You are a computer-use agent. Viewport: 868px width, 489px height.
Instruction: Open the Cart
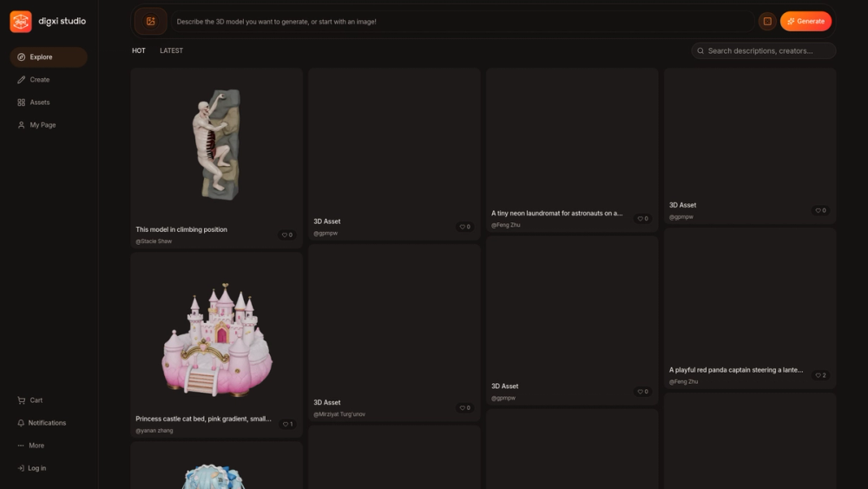49,400
